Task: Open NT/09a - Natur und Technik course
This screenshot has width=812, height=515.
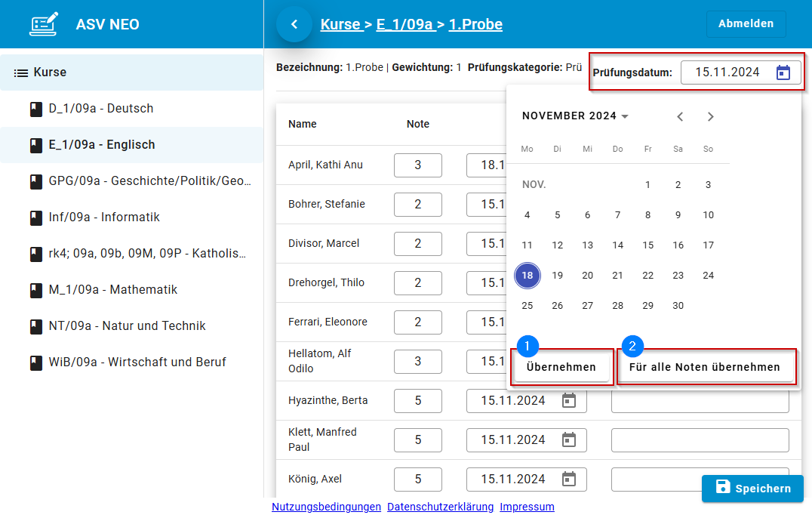Action: pos(131,326)
